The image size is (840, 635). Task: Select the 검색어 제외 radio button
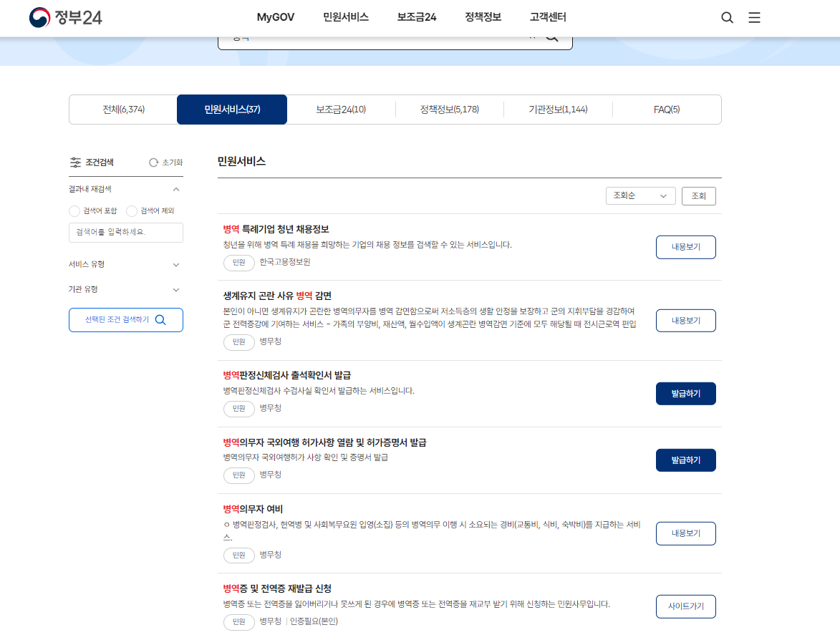click(131, 210)
